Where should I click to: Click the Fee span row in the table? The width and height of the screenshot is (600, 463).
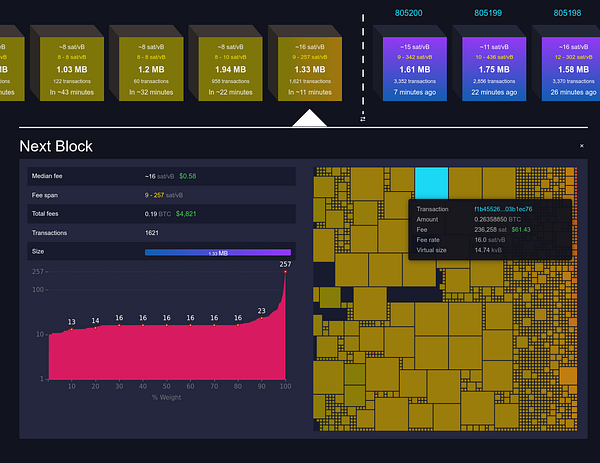(x=157, y=195)
